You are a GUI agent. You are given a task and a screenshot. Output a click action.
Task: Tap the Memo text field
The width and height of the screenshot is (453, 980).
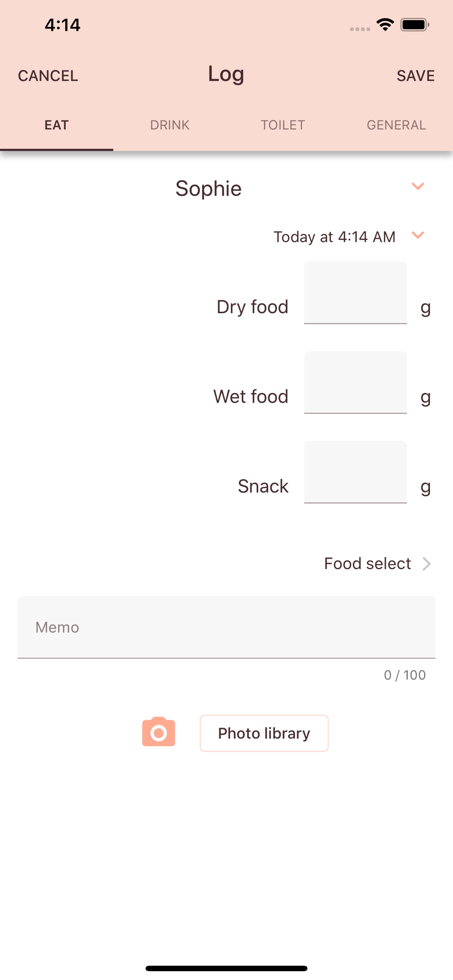click(226, 627)
